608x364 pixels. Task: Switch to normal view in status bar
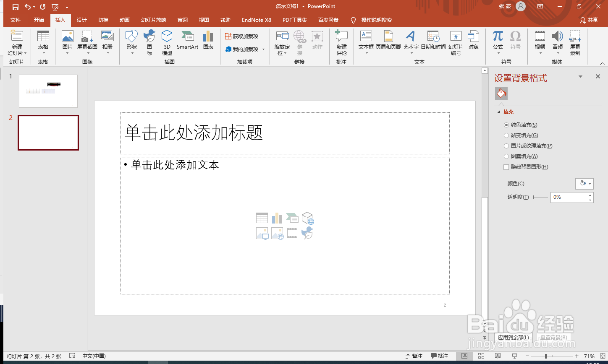click(x=464, y=356)
